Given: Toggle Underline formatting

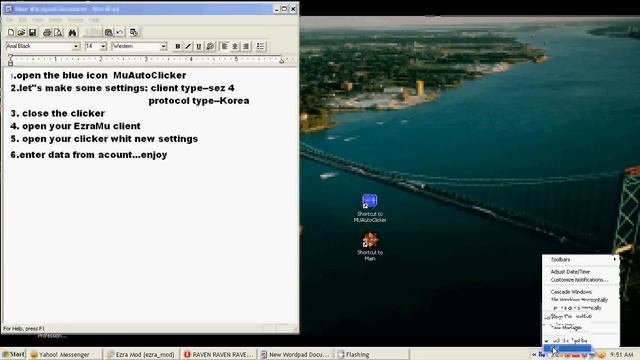Looking at the screenshot, I should click(x=199, y=47).
